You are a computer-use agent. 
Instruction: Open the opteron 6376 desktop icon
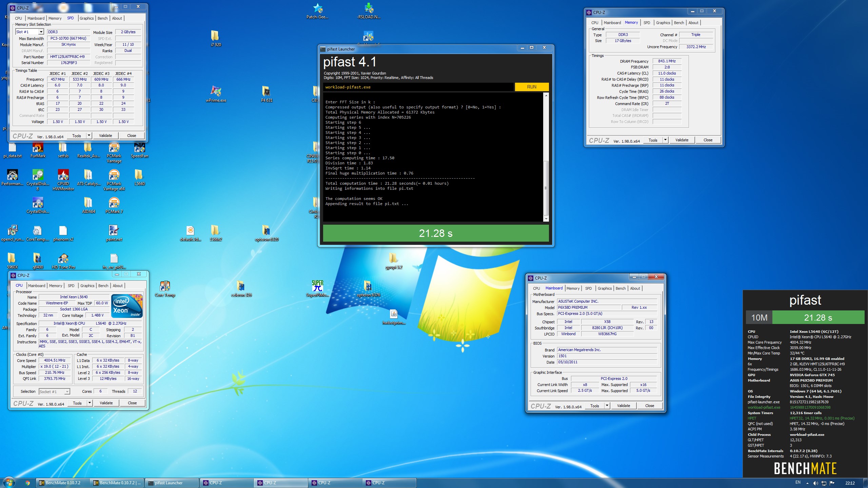pyautogui.click(x=368, y=289)
